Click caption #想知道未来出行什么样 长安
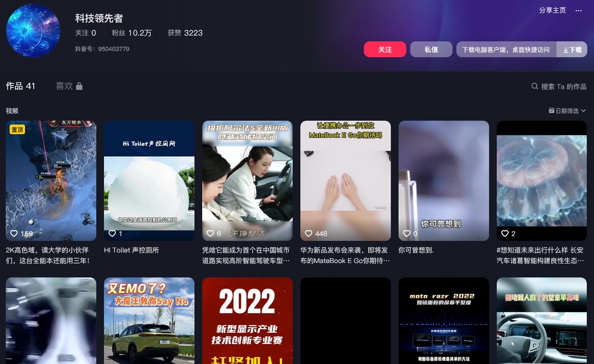The image size is (594, 364). pyautogui.click(x=541, y=255)
